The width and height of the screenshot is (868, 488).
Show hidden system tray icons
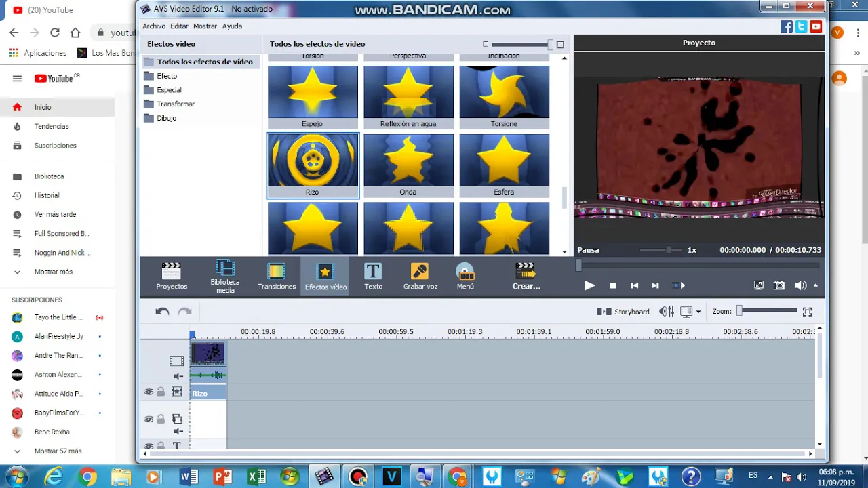771,476
